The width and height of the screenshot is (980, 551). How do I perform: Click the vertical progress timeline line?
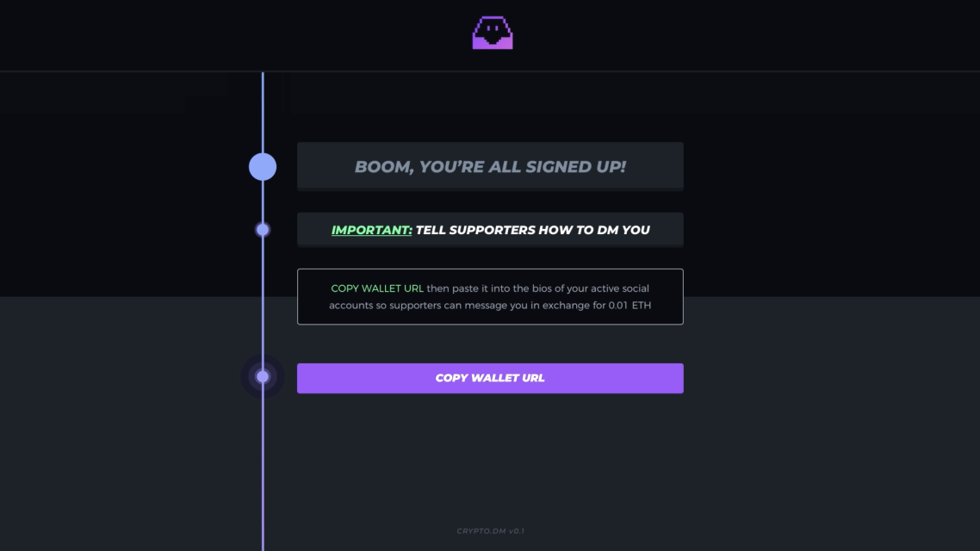(x=263, y=474)
